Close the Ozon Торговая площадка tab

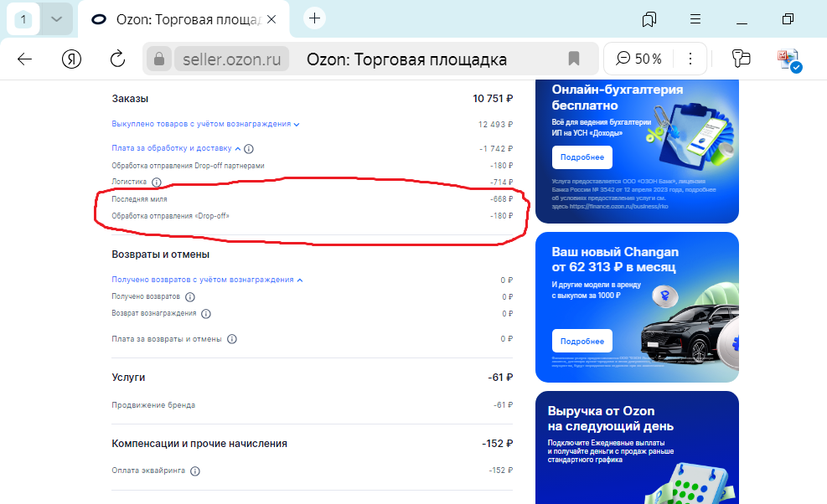(271, 19)
